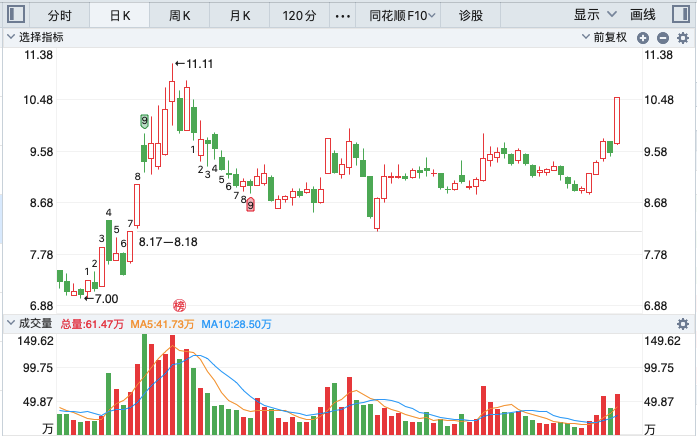697x436 pixels.
Task: Open the 画线 drawing tool
Action: point(642,15)
